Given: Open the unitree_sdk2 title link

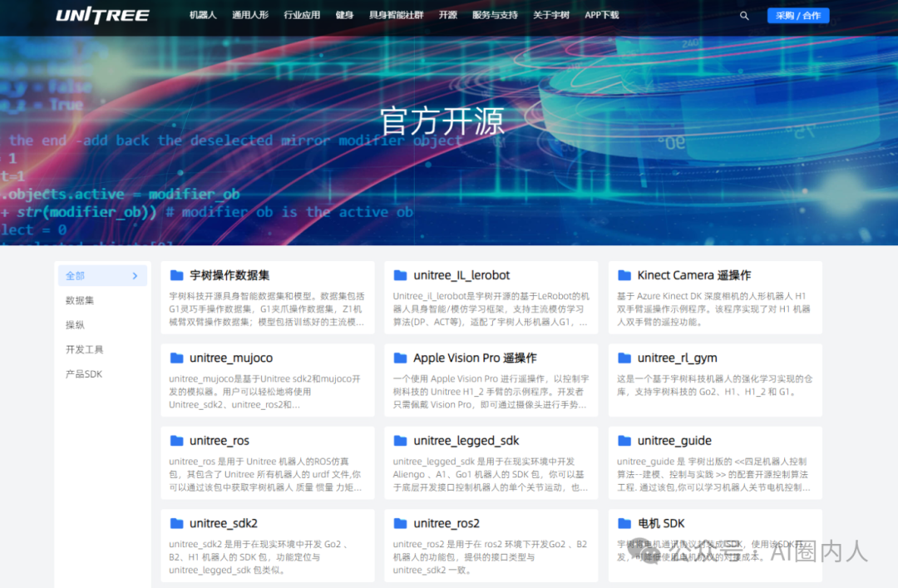Looking at the screenshot, I should pyautogui.click(x=224, y=523).
